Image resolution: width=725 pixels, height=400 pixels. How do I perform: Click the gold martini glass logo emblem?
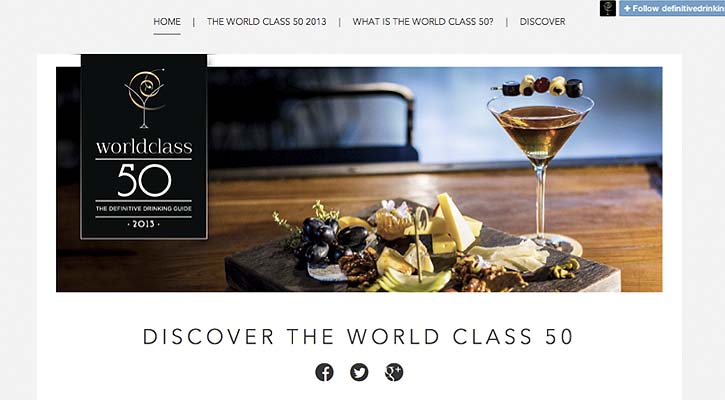pos(145,98)
